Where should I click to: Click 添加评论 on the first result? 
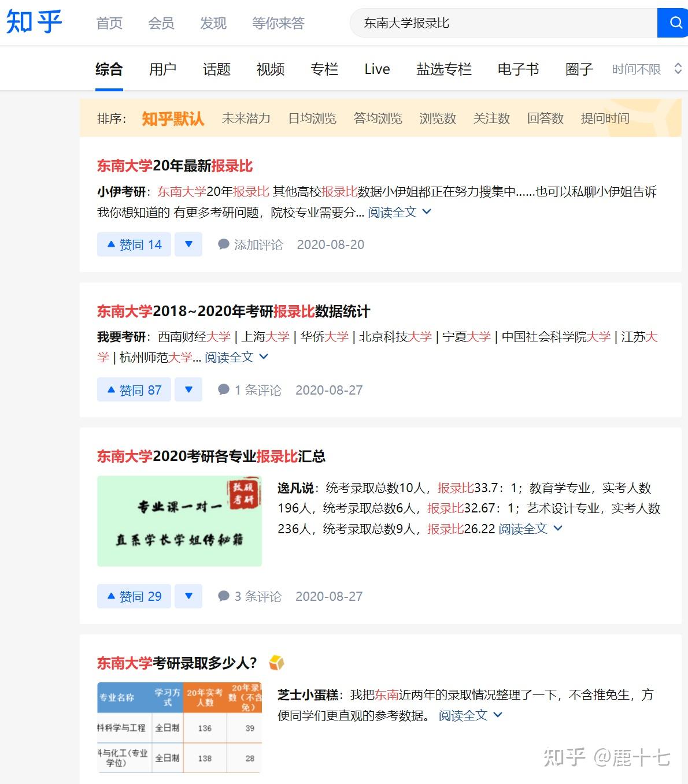point(250,245)
